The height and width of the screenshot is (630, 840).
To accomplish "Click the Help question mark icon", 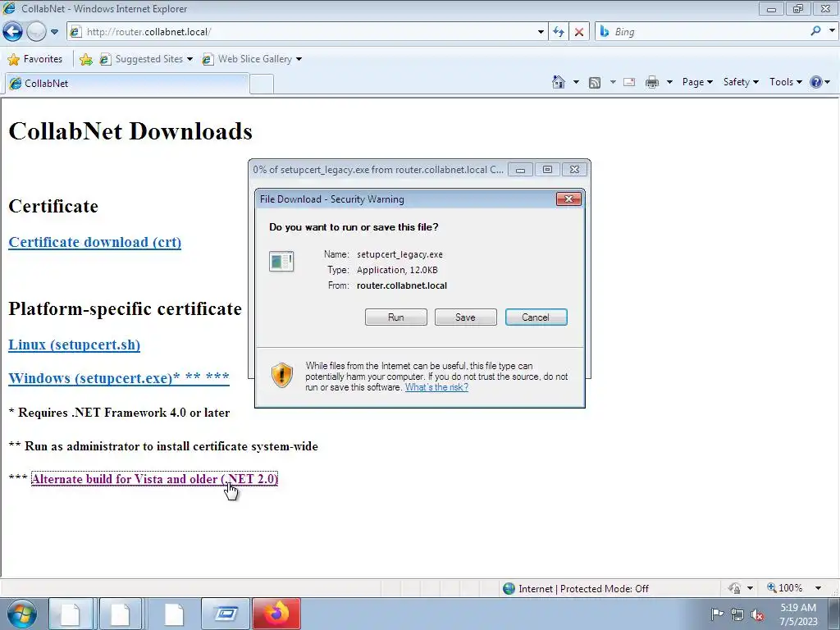I will [816, 82].
